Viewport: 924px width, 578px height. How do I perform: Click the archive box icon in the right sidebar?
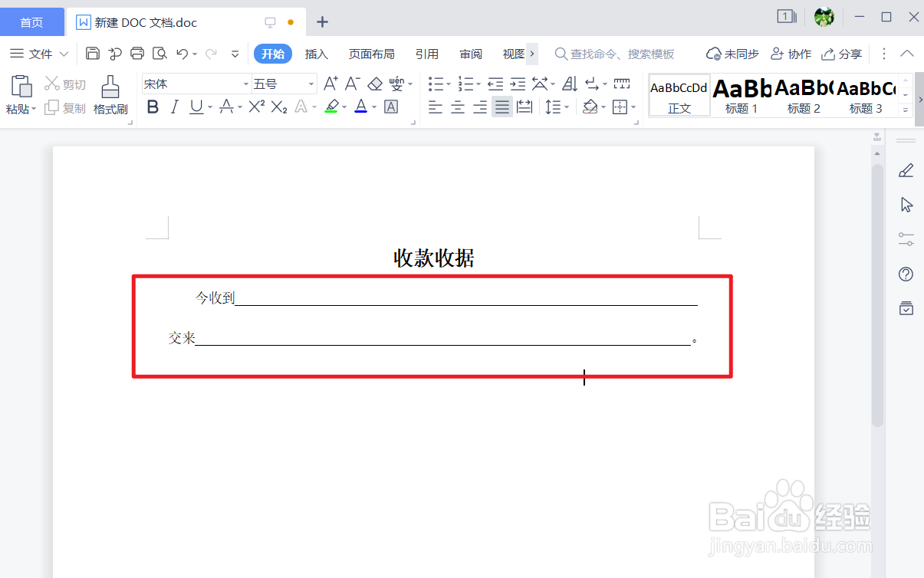906,308
